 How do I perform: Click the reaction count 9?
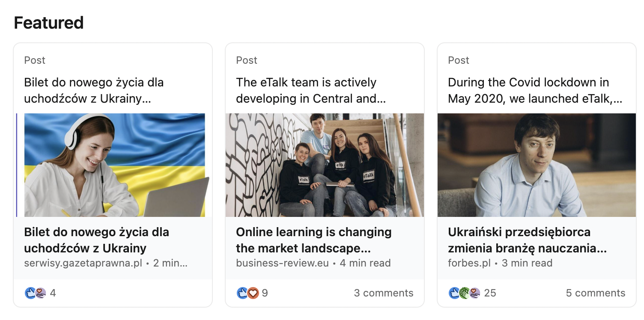(265, 293)
